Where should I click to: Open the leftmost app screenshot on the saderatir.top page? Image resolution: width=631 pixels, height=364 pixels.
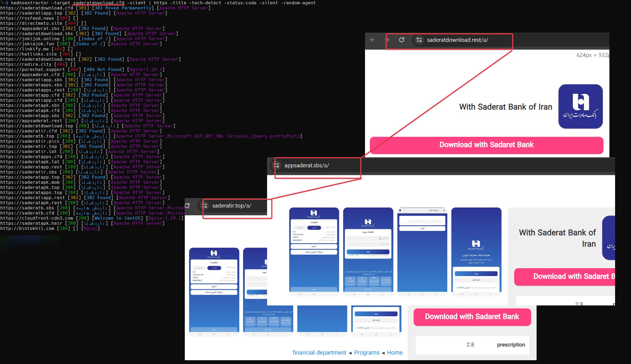[214, 291]
